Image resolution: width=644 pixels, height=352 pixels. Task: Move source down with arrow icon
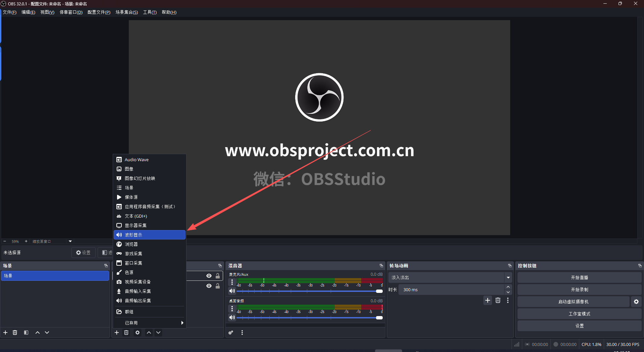point(158,333)
